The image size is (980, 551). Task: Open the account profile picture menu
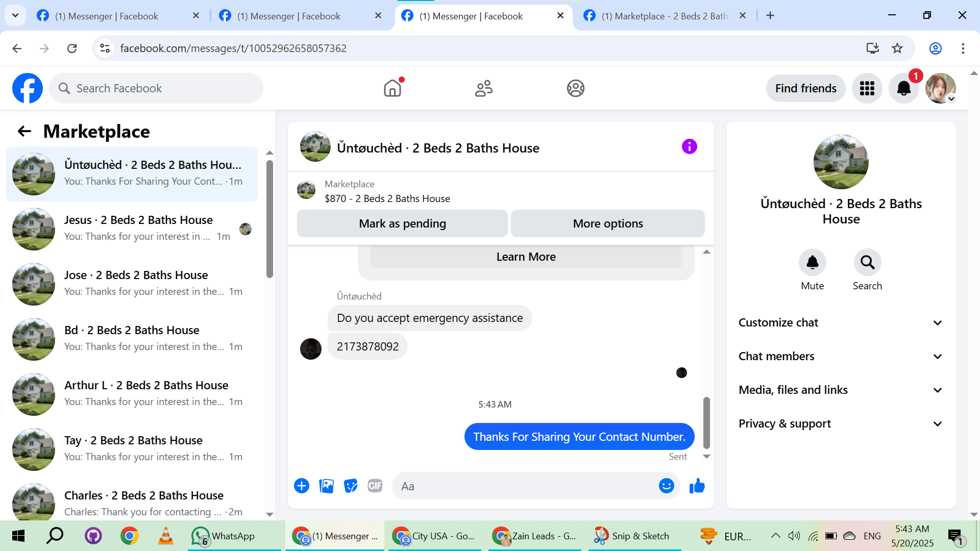(x=941, y=88)
